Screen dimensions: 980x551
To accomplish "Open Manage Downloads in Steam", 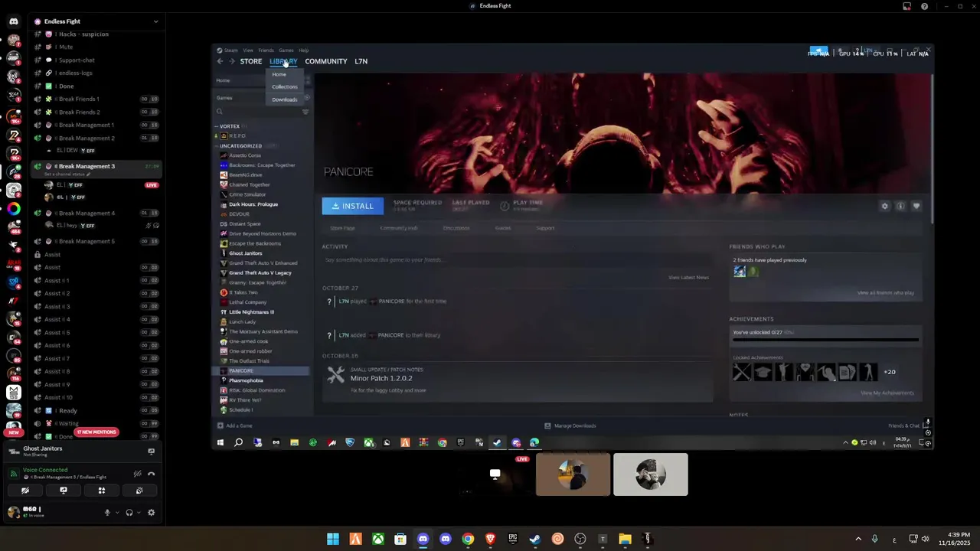I will click(570, 425).
